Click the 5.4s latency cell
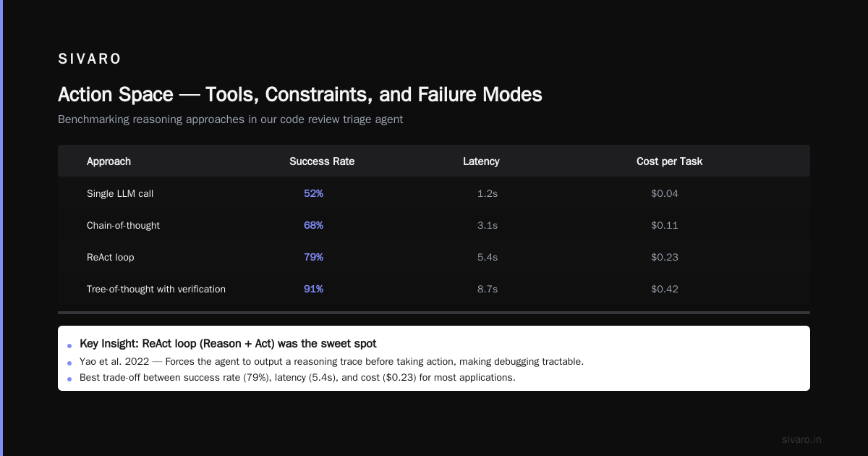Screen dimensions: 868x456 (488, 257)
